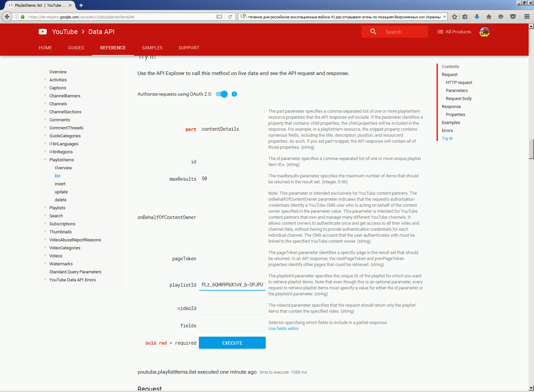Click the id parameter input field
The image size is (534, 392).
tap(232, 161)
